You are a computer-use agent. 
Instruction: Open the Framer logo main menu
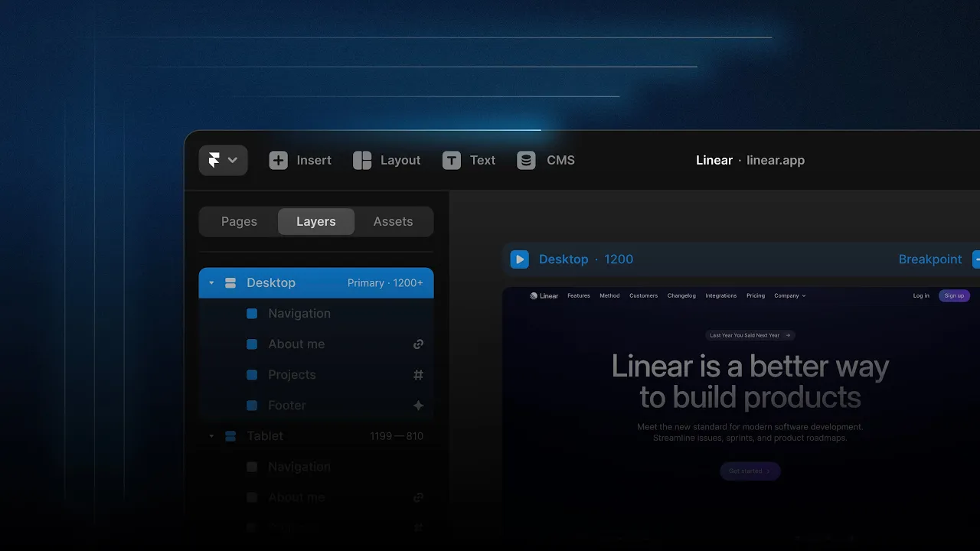pyautogui.click(x=223, y=160)
